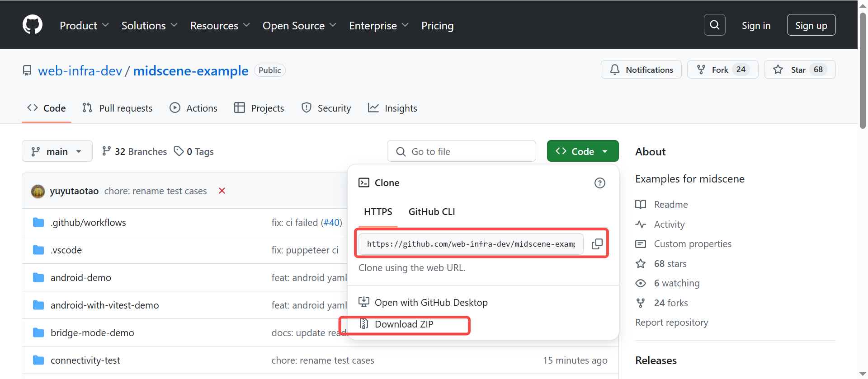
Task: Expand the Product menu
Action: coord(84,25)
